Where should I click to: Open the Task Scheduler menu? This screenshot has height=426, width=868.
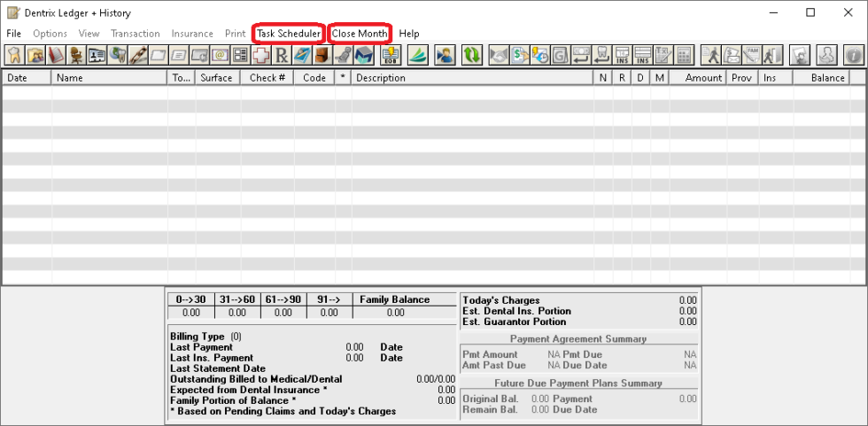point(288,34)
